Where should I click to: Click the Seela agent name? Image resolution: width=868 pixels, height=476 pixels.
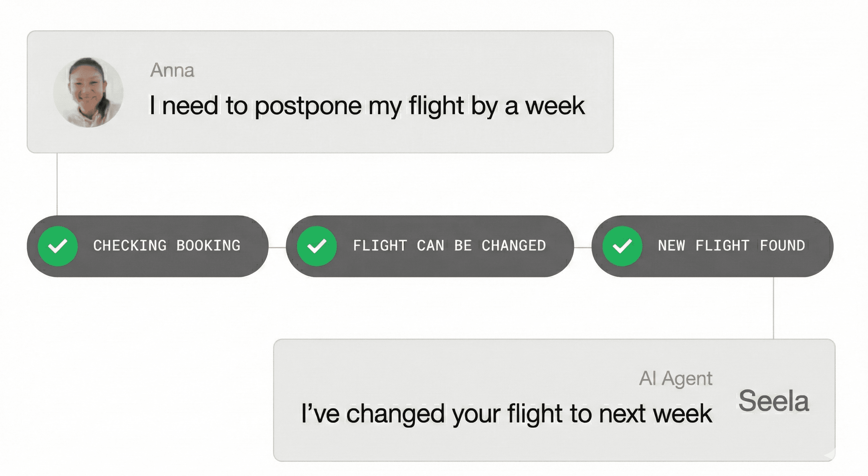click(774, 401)
